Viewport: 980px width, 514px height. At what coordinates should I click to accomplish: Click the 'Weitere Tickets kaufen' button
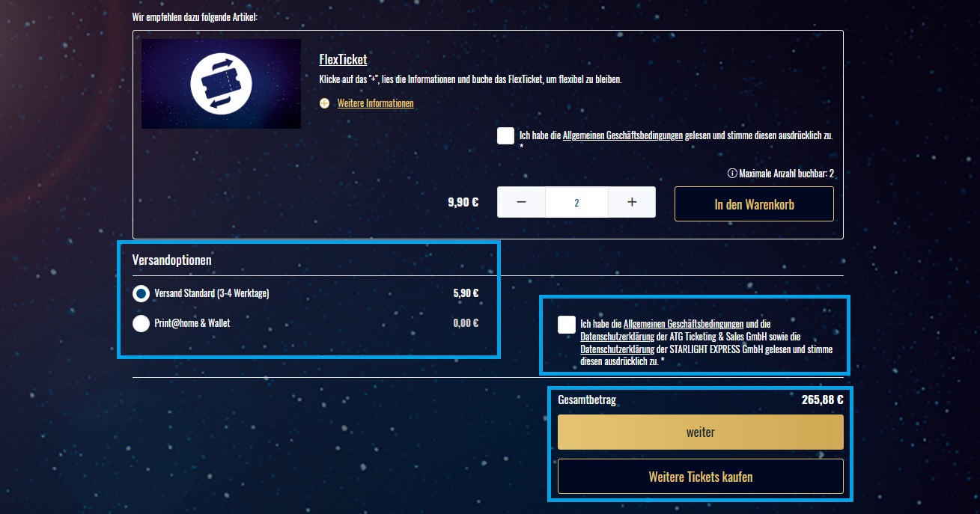[700, 477]
